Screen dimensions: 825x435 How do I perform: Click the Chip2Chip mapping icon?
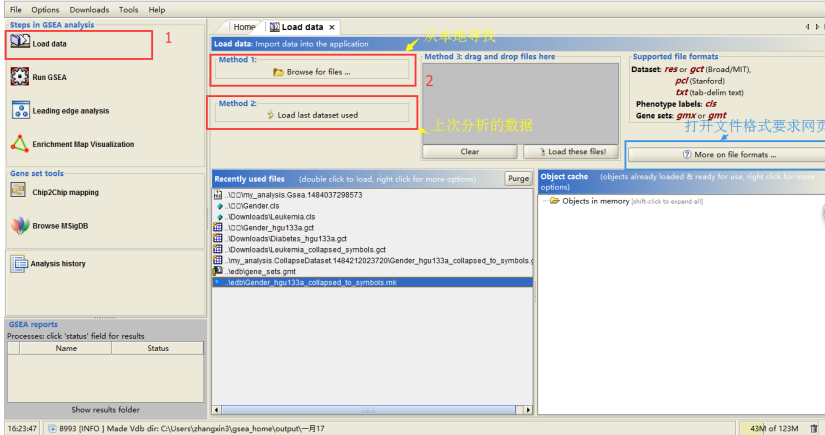click(x=18, y=190)
